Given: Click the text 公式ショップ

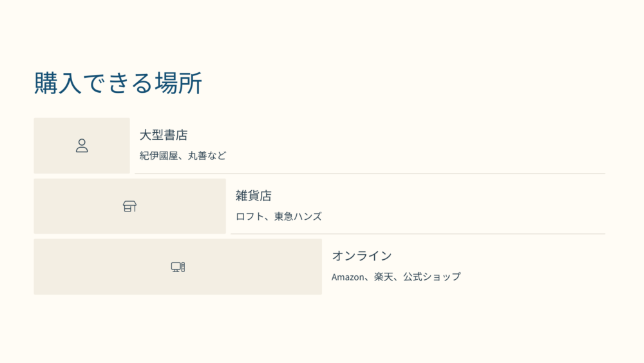Looking at the screenshot, I should [431, 277].
